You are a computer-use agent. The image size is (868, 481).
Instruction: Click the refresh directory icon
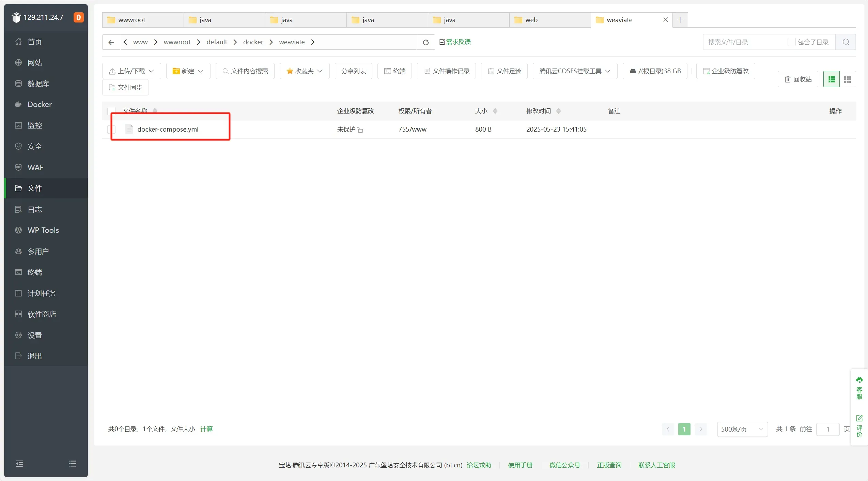point(425,42)
